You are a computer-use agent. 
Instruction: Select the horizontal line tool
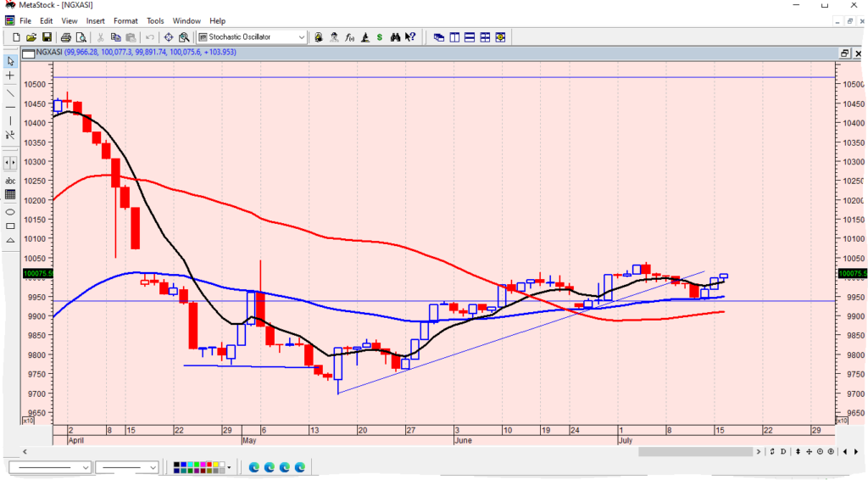tap(10, 107)
